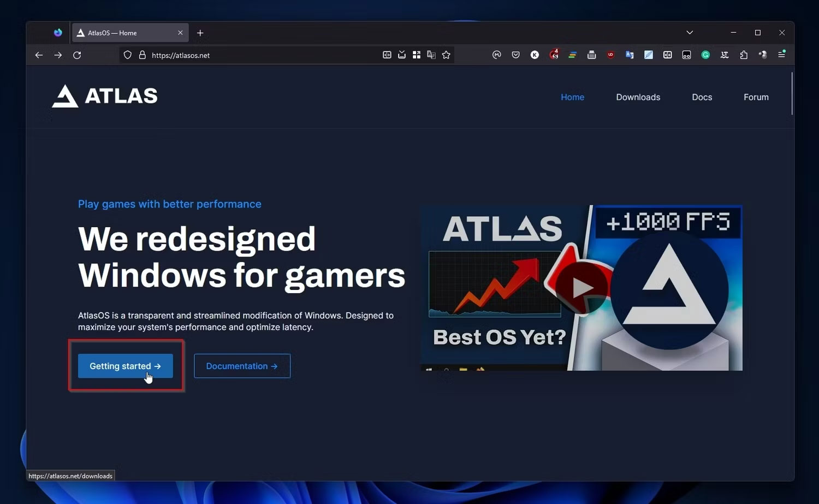This screenshot has height=504, width=819.
Task: Open the print extension icon
Action: 591,55
